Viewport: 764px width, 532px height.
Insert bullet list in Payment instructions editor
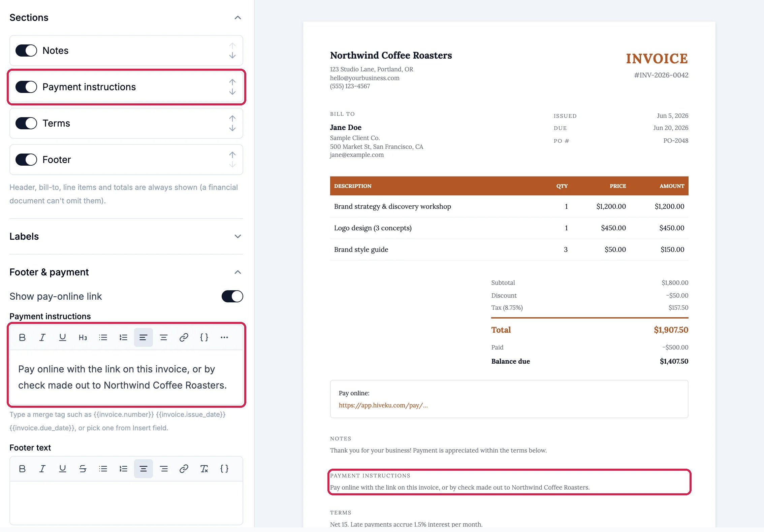click(103, 337)
